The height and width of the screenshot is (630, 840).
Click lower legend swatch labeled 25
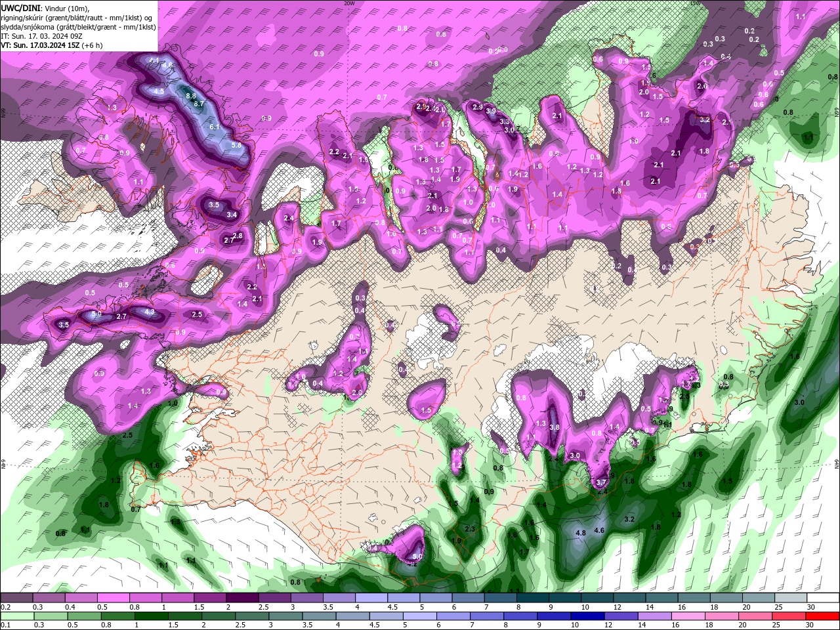[789, 616]
